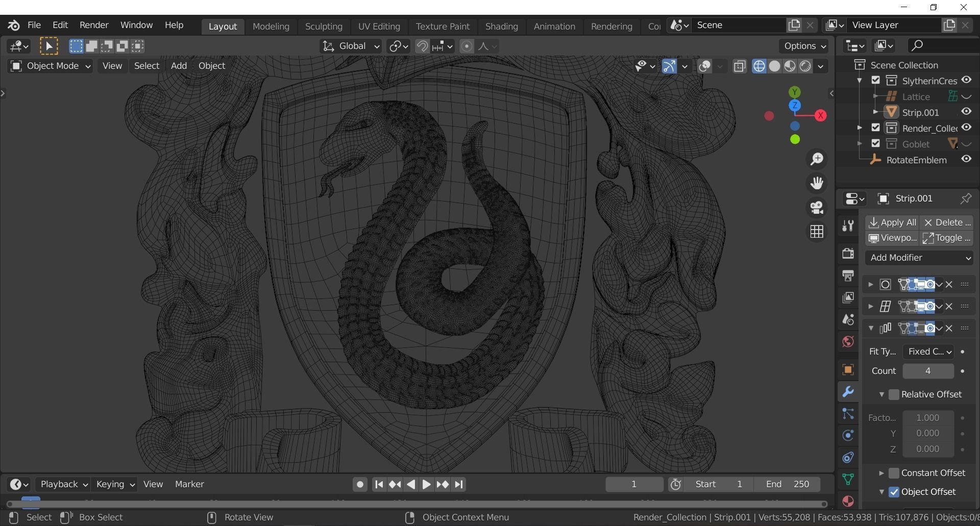Open the Object properties tab
This screenshot has height=526, width=980.
point(848,369)
